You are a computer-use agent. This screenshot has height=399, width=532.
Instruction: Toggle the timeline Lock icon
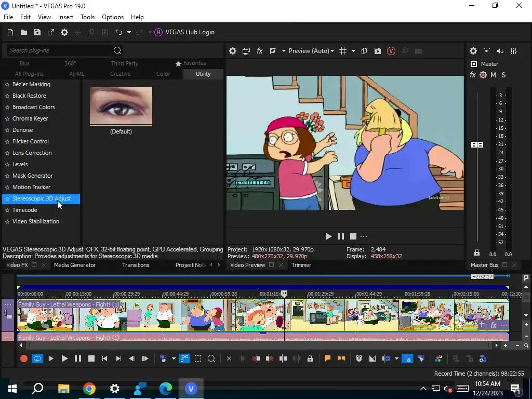click(310, 358)
